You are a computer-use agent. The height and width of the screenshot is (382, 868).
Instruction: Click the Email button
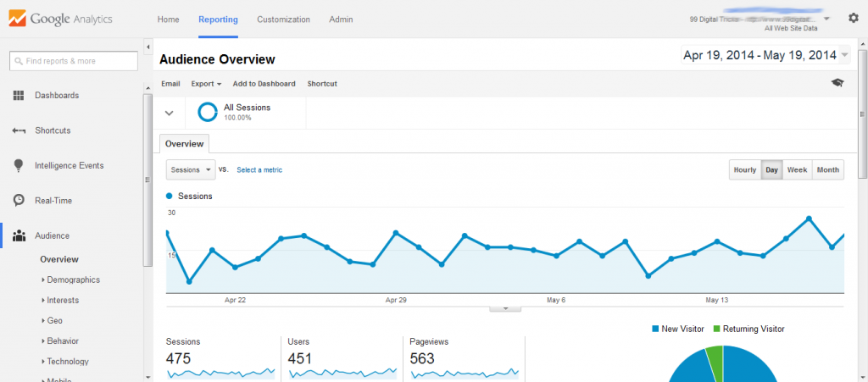coord(170,84)
